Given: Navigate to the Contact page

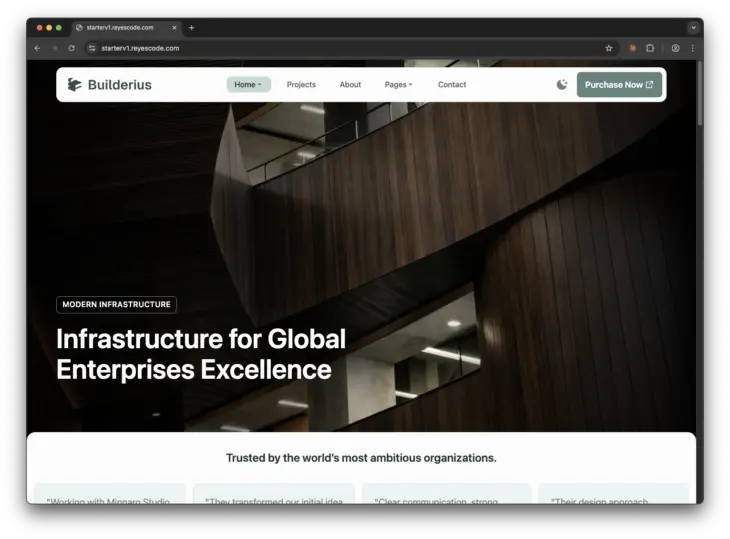Looking at the screenshot, I should [452, 85].
